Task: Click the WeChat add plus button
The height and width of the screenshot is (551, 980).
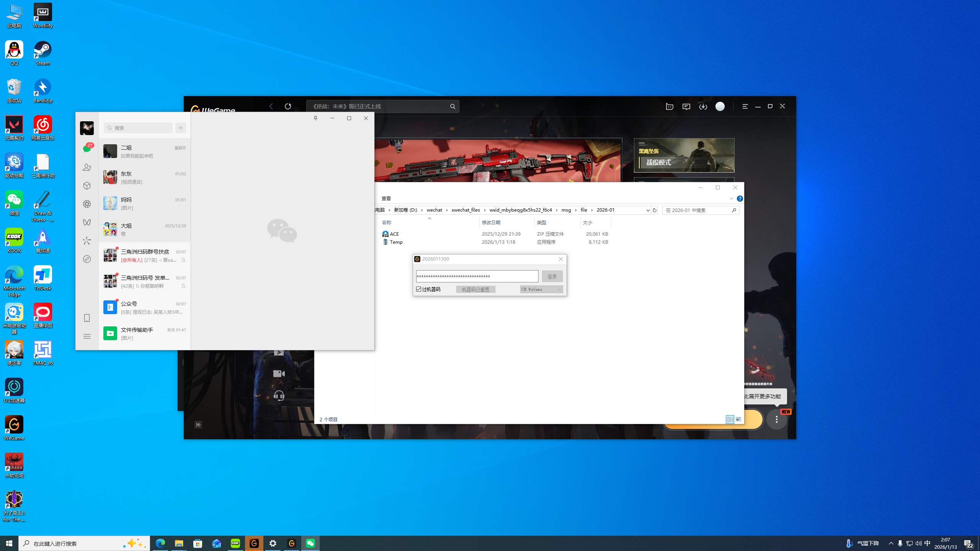Action: coord(181,128)
